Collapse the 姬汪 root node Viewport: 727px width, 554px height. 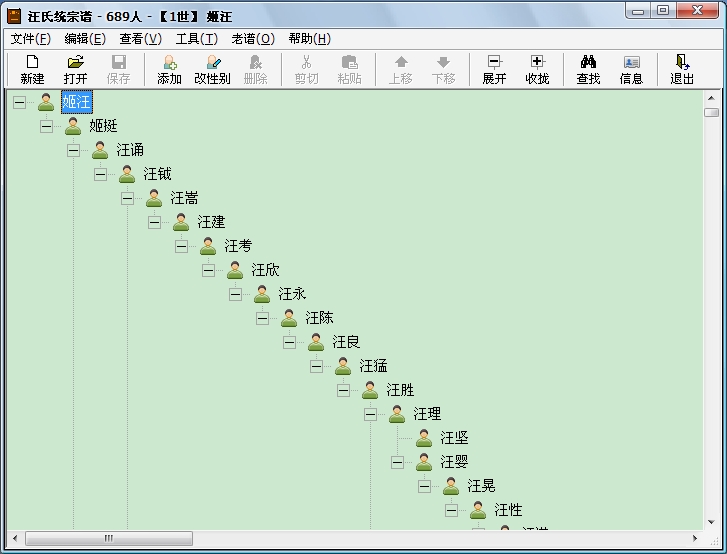click(19, 102)
